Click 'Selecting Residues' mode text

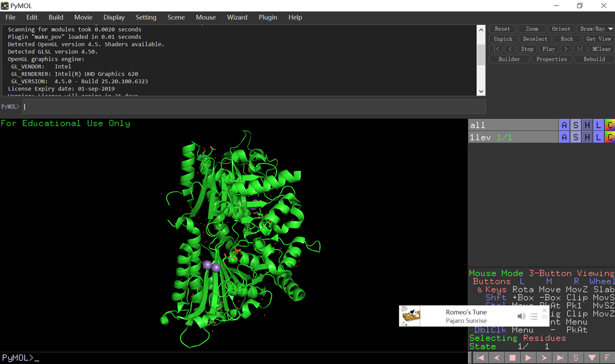click(x=517, y=338)
